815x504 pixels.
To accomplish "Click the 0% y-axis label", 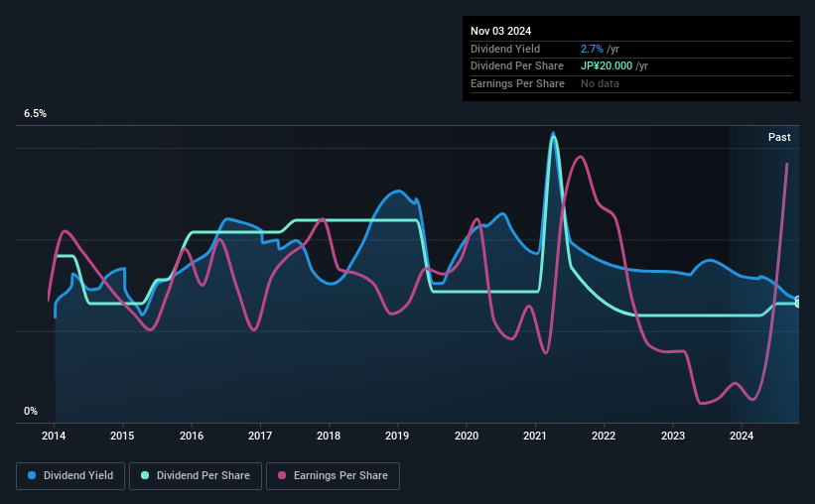I will [31, 411].
